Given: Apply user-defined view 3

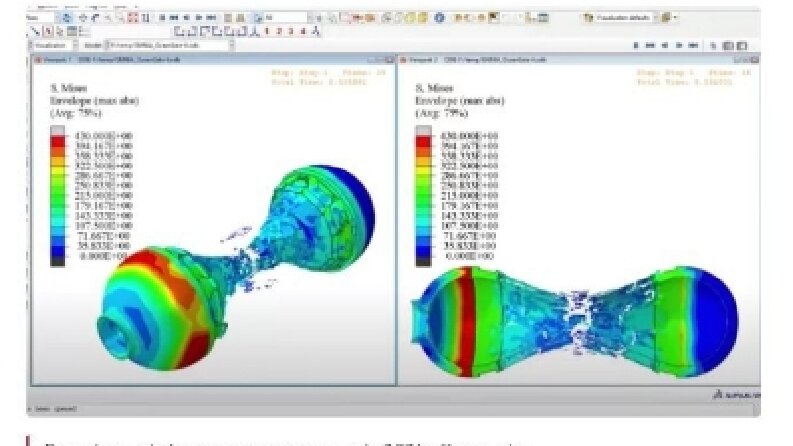Looking at the screenshot, I should point(291,31).
